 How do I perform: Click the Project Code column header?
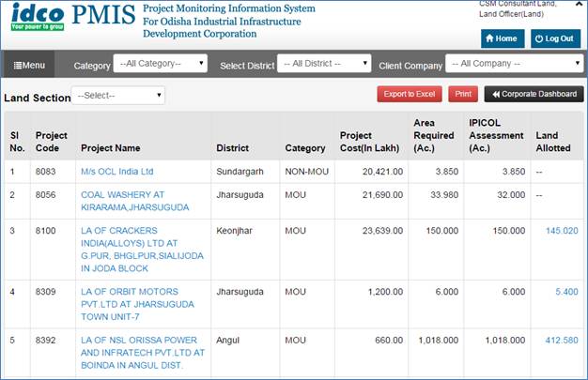point(52,142)
